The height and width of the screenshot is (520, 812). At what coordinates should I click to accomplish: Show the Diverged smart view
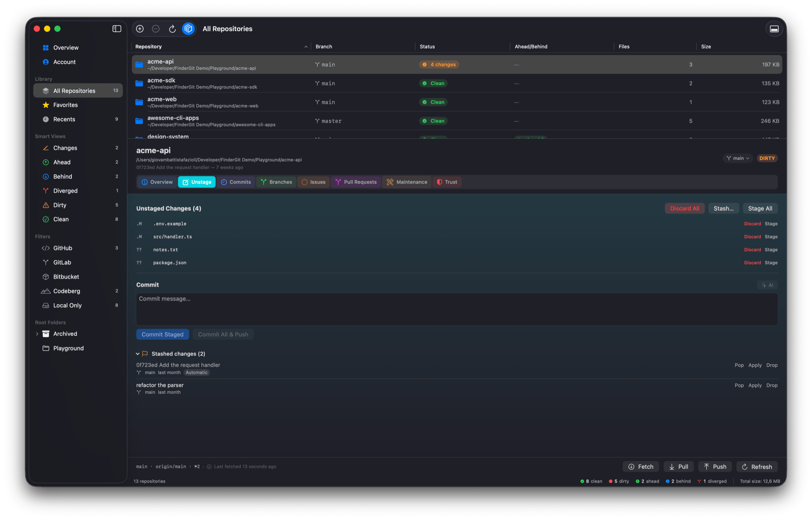[x=78, y=191]
